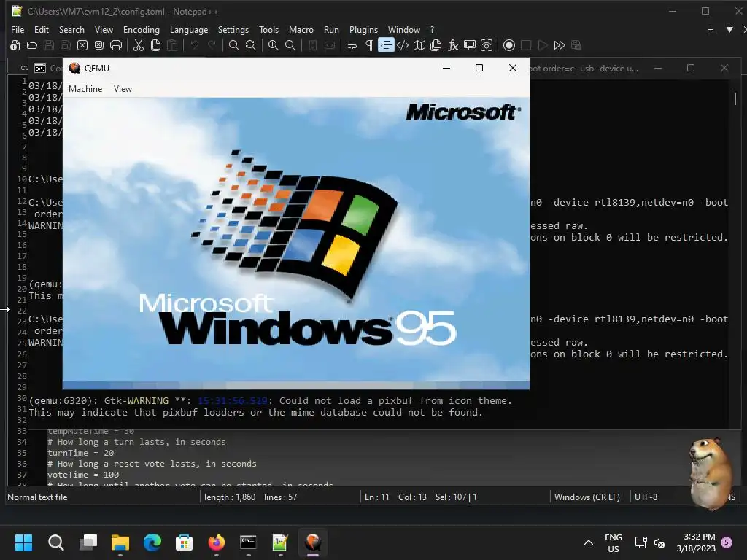Click the Save All toolbar icon

[65, 45]
